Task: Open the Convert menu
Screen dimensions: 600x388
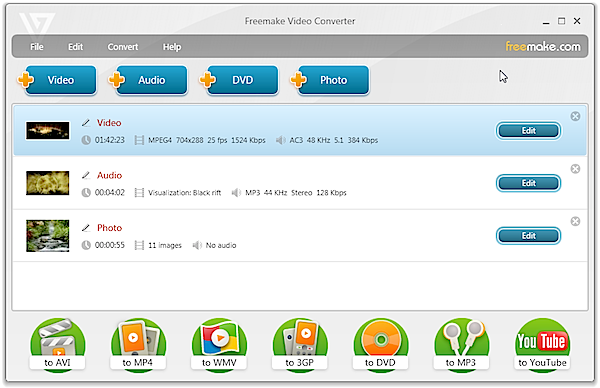Action: (x=122, y=47)
